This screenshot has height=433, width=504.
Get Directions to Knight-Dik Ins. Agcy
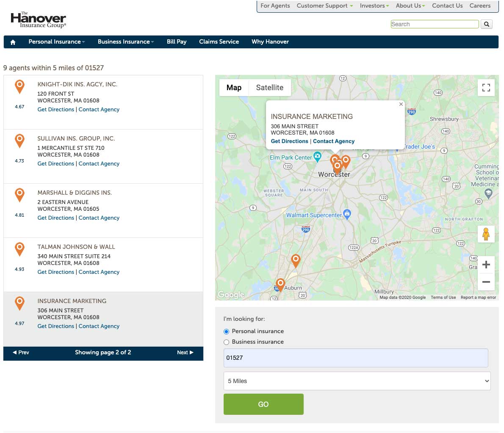pos(55,110)
